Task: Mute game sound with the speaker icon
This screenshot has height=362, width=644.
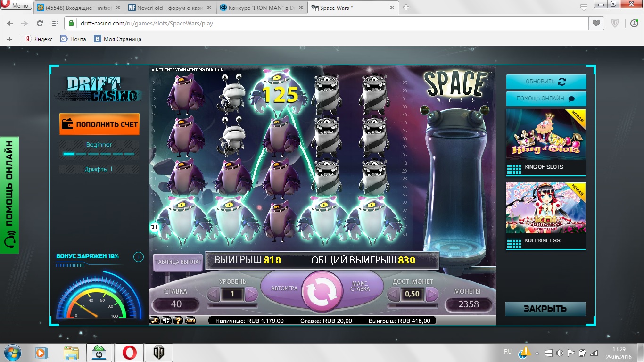Action: pyautogui.click(x=166, y=321)
